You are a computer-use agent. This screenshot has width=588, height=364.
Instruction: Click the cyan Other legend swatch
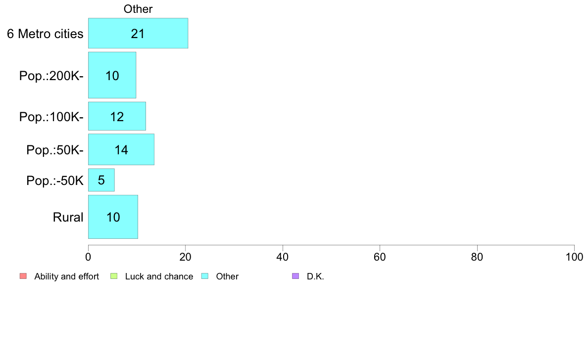[x=205, y=276]
